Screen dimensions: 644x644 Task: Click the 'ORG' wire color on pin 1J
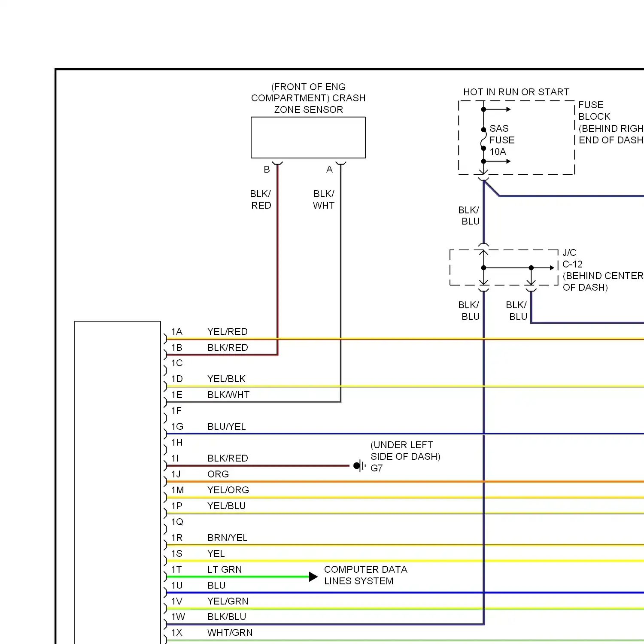218,474
